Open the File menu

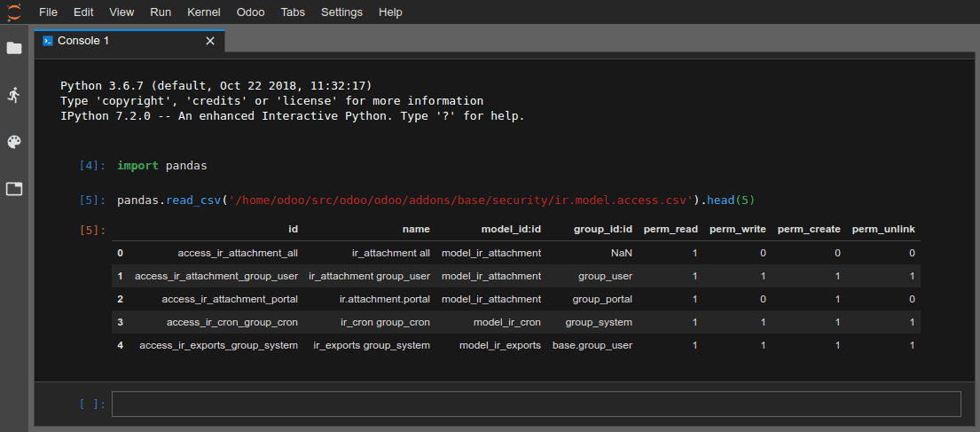point(49,12)
